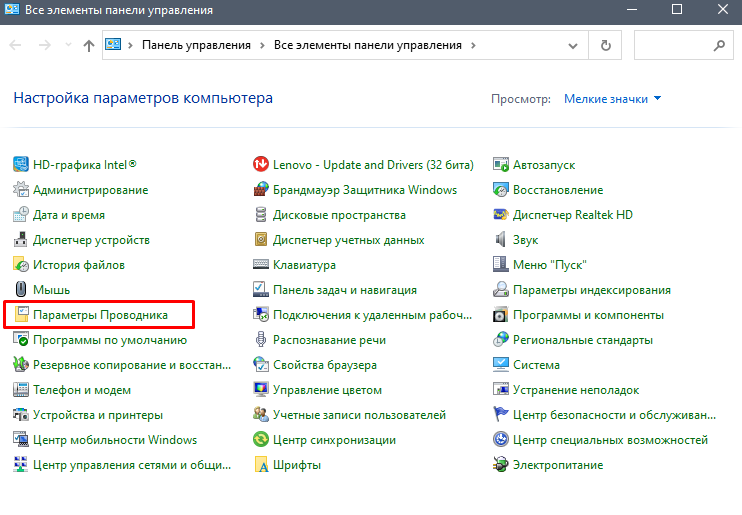This screenshot has height=515, width=742.
Task: Click the История файлов icon
Action: click(x=21, y=265)
